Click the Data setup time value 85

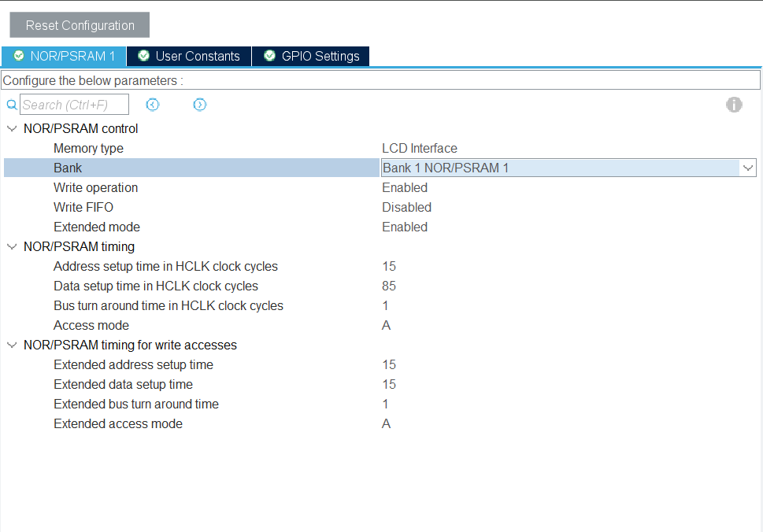coord(389,286)
